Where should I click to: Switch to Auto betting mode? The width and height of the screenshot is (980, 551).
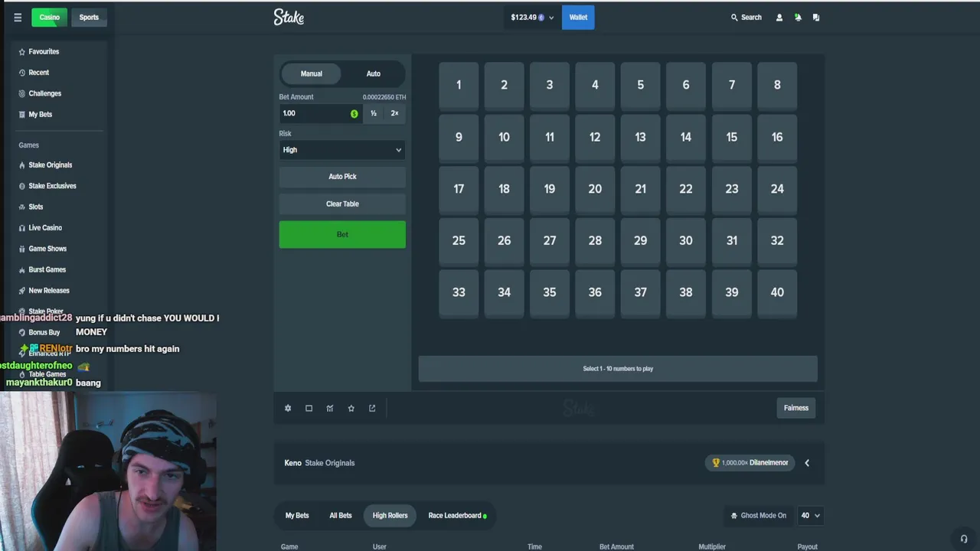(x=374, y=73)
